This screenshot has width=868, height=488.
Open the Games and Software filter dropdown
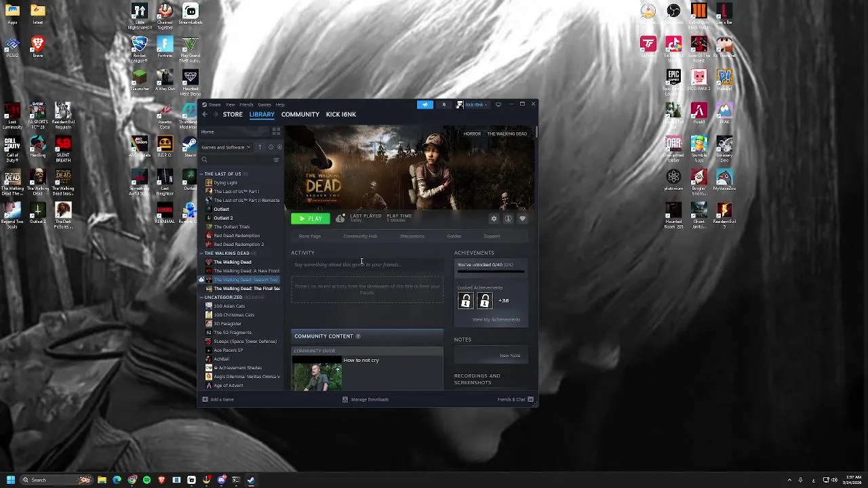(226, 147)
